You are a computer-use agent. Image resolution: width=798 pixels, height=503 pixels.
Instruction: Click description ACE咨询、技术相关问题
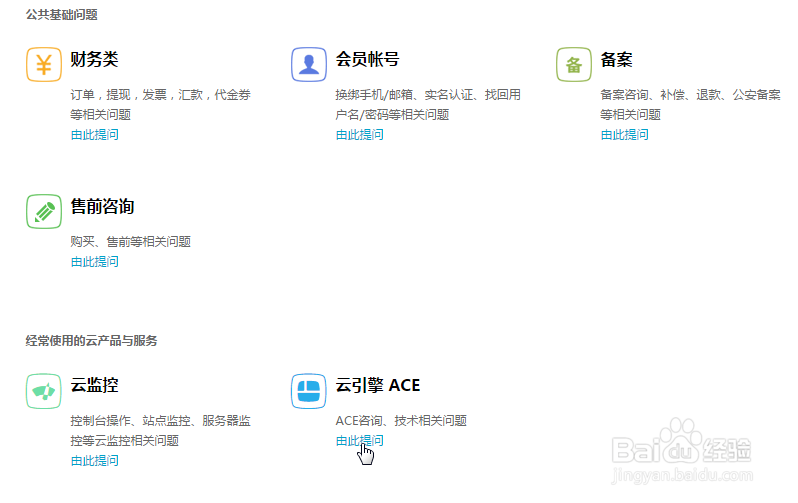(402, 421)
